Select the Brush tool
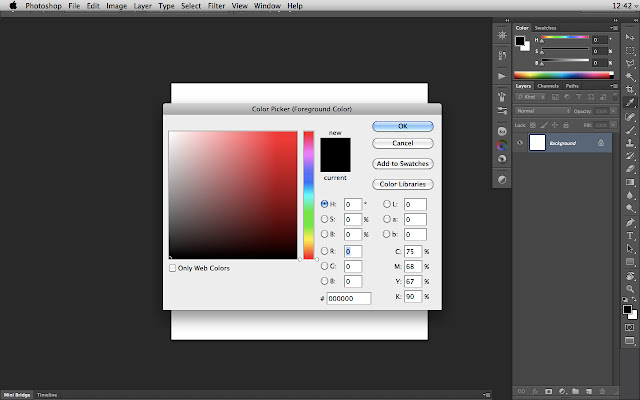The height and width of the screenshot is (400, 640). (x=630, y=130)
